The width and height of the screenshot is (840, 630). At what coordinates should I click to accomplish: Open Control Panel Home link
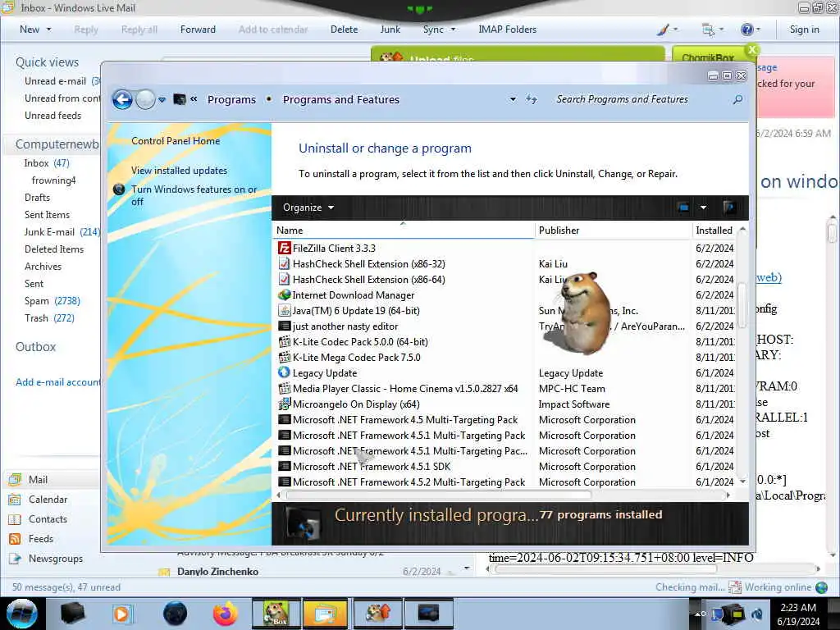(x=176, y=141)
